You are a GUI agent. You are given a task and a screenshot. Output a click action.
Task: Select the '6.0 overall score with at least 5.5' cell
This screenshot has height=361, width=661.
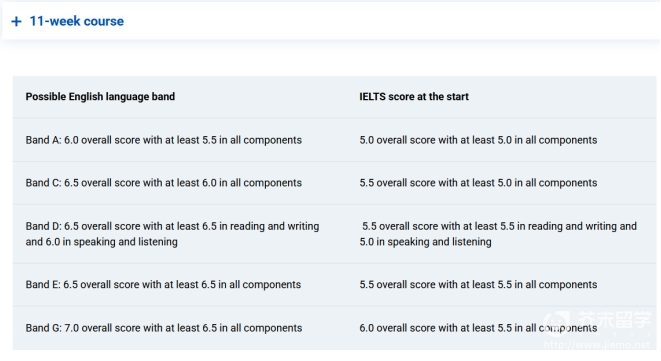(x=478, y=328)
